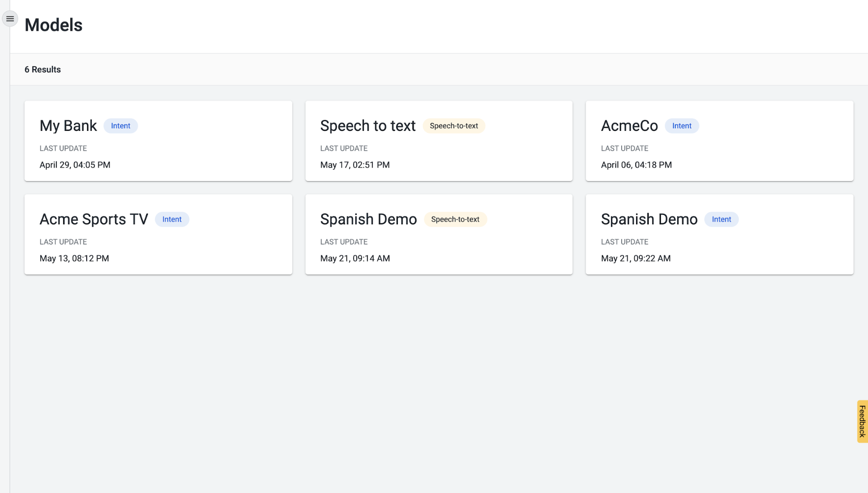Select the May 17, 02:51 PM timestamp
The image size is (868, 493).
click(x=355, y=165)
